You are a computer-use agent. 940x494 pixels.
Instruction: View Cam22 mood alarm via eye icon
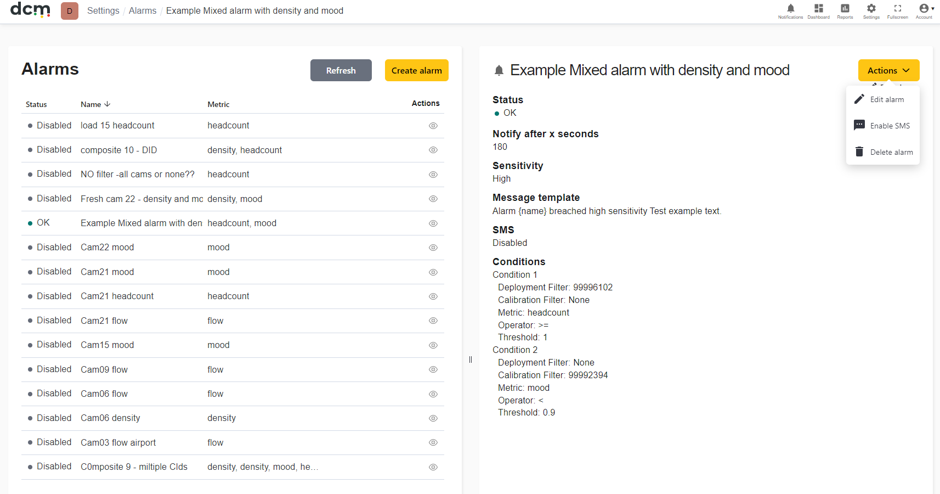click(x=433, y=248)
